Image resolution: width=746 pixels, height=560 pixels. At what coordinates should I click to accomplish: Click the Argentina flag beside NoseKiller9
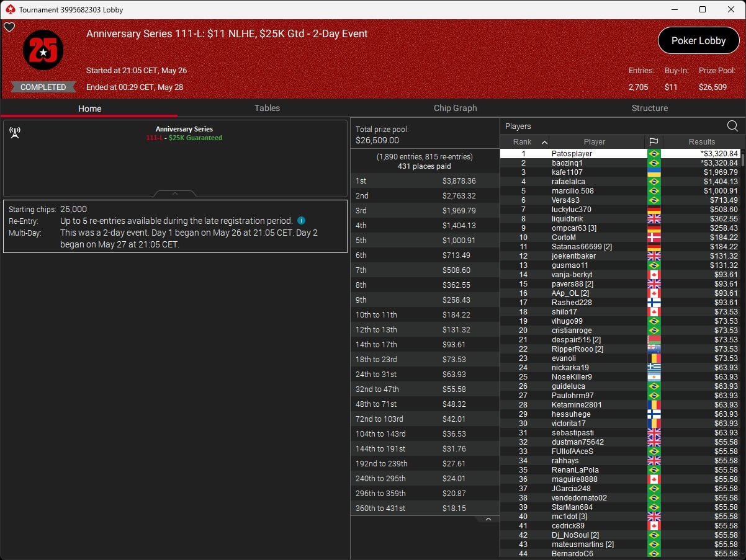654,376
